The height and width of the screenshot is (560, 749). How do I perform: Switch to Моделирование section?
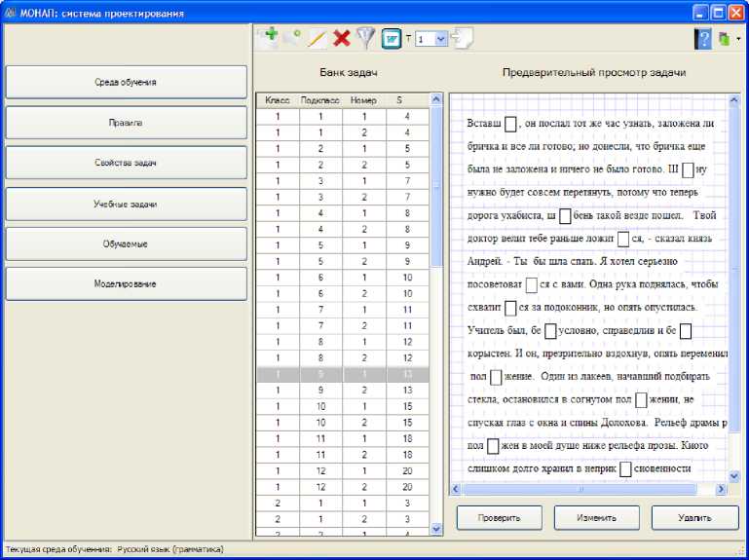(127, 283)
